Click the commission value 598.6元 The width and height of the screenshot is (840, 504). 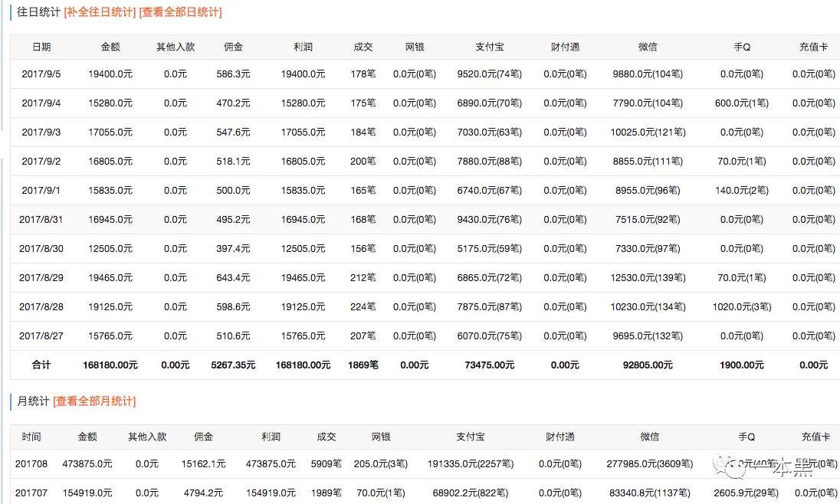coord(233,307)
